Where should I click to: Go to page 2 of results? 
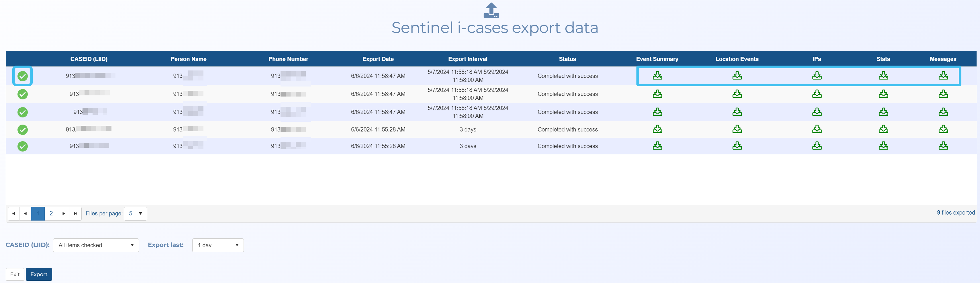coord(51,213)
